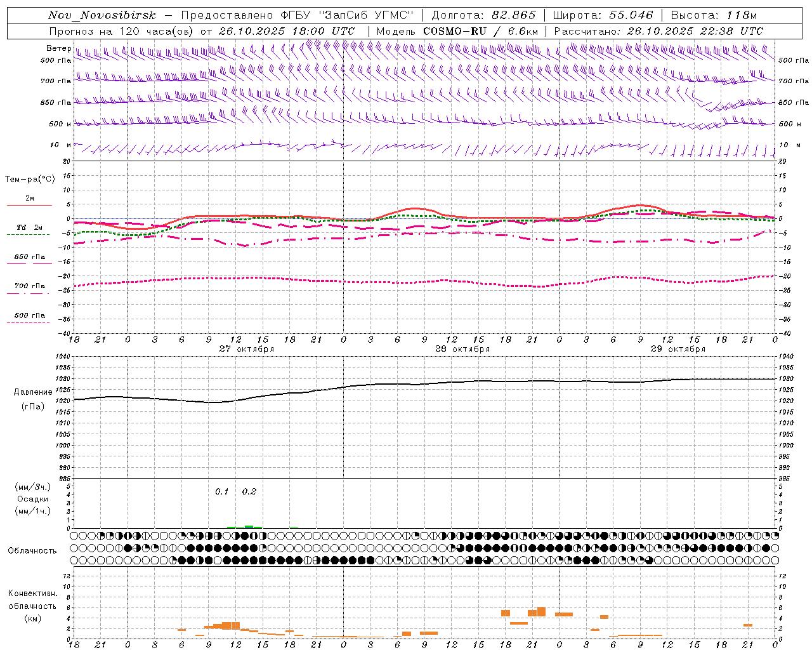812x650 pixels.
Task: Click the Td 2м dew point legend
Action: (29, 230)
